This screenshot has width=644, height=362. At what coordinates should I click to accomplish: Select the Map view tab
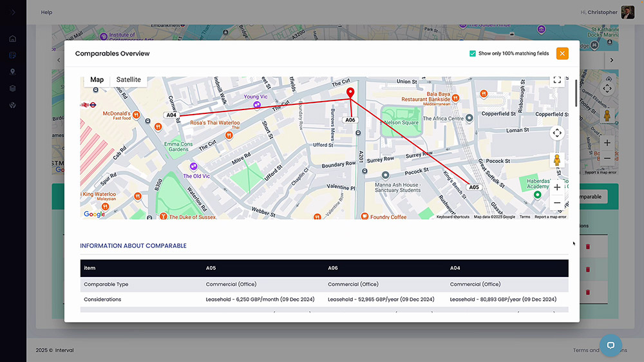pyautogui.click(x=97, y=80)
